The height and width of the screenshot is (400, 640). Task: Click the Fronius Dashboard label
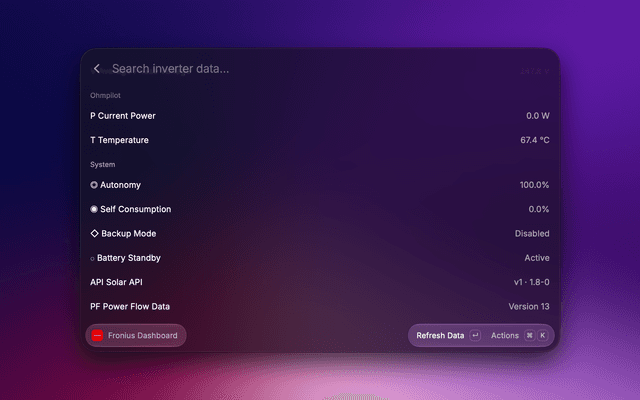point(142,336)
